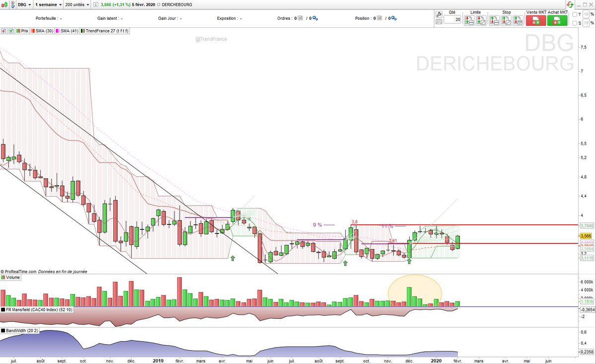Screen dimensions: 596x364
Task: Click the third Stop order icon
Action: [x=518, y=20]
